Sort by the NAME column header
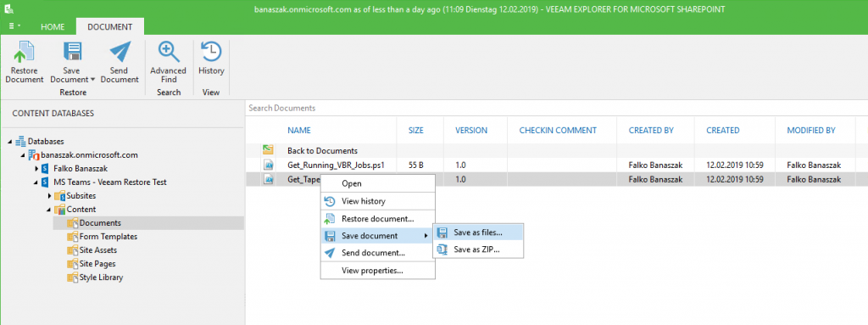This screenshot has height=325, width=868. (x=299, y=131)
